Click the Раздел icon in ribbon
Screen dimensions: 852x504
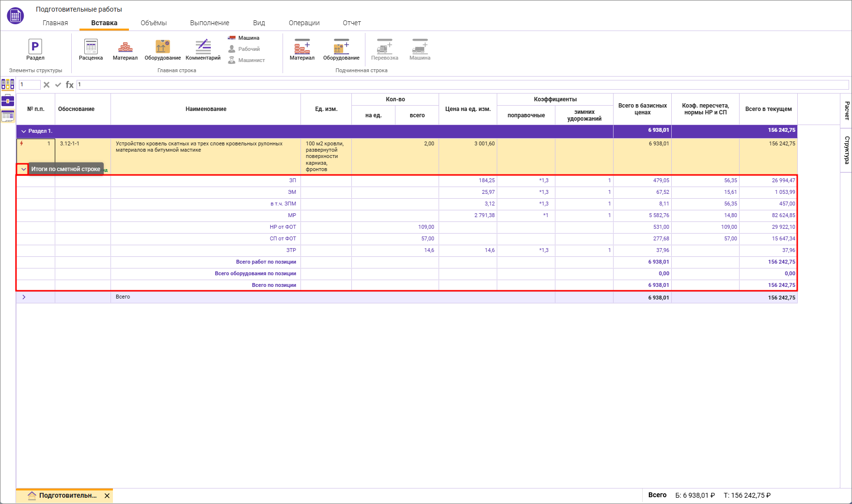(35, 47)
